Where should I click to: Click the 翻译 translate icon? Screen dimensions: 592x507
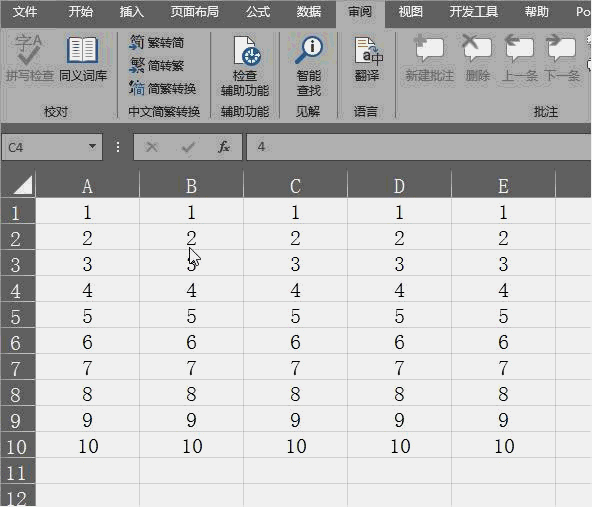(x=368, y=51)
